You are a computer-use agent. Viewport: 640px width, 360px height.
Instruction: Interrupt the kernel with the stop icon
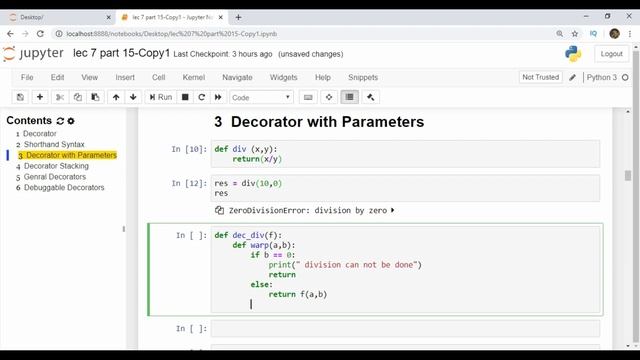(x=185, y=97)
